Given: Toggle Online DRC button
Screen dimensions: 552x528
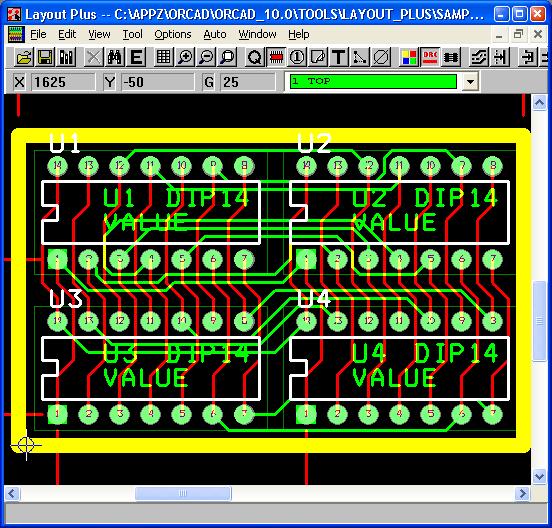Looking at the screenshot, I should (430, 57).
